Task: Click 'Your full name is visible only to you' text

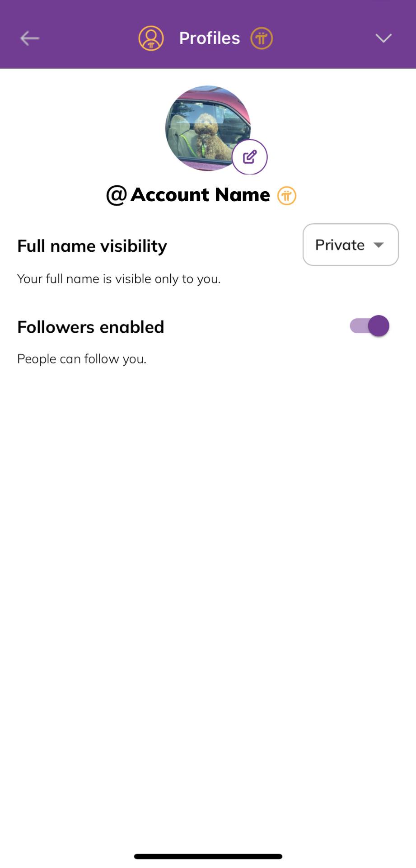Action: point(119,279)
